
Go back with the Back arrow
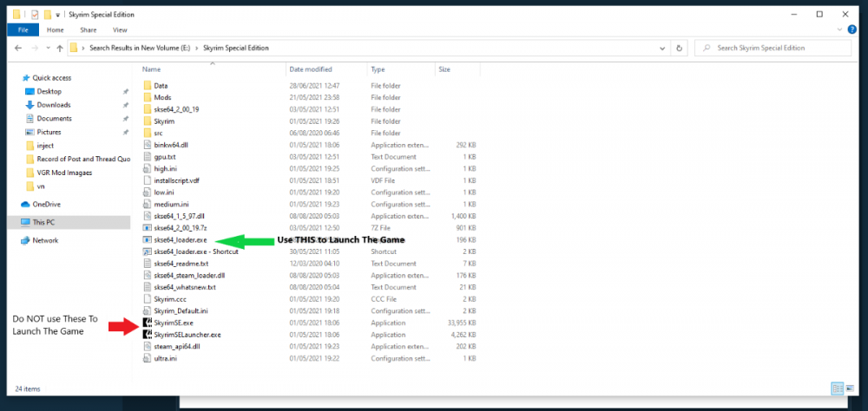(x=18, y=49)
